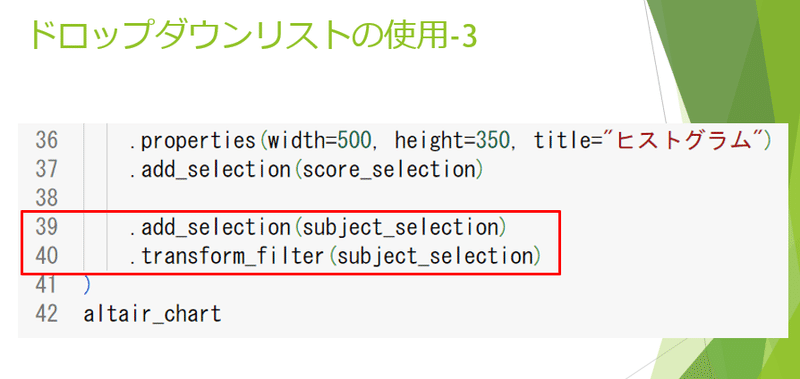
Task: Click empty line number 38
Action: 46,197
